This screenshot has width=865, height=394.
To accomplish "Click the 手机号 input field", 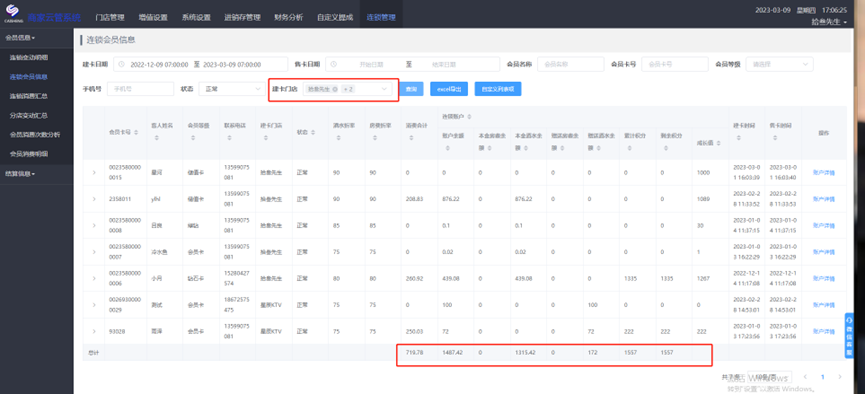I will (141, 88).
